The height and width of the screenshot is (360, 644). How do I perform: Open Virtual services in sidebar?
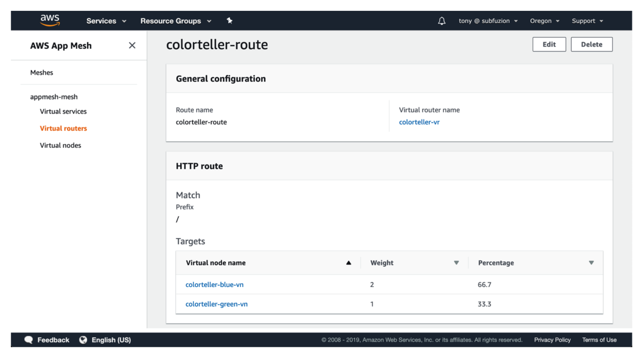pyautogui.click(x=63, y=112)
